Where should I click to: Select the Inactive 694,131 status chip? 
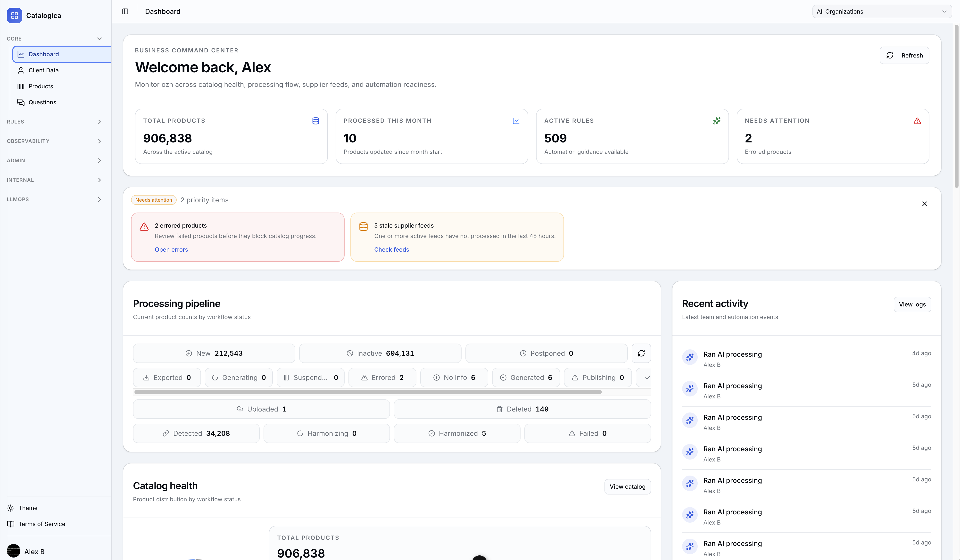(x=380, y=353)
